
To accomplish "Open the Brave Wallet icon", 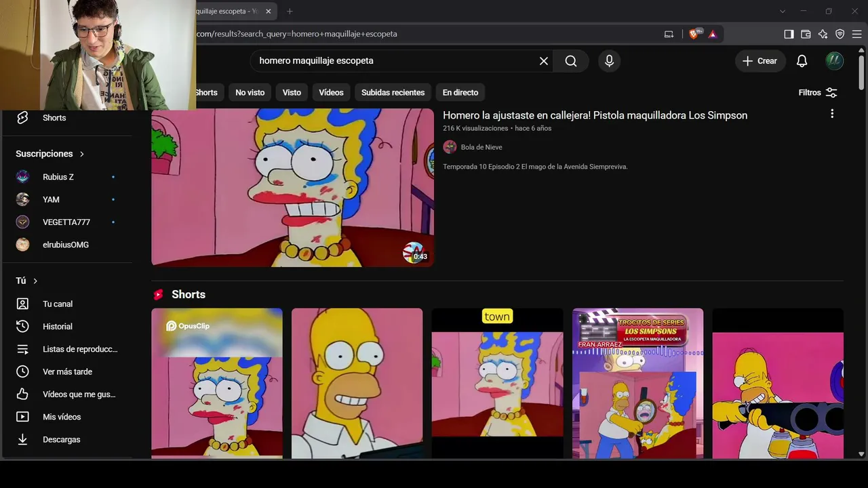I will point(806,34).
